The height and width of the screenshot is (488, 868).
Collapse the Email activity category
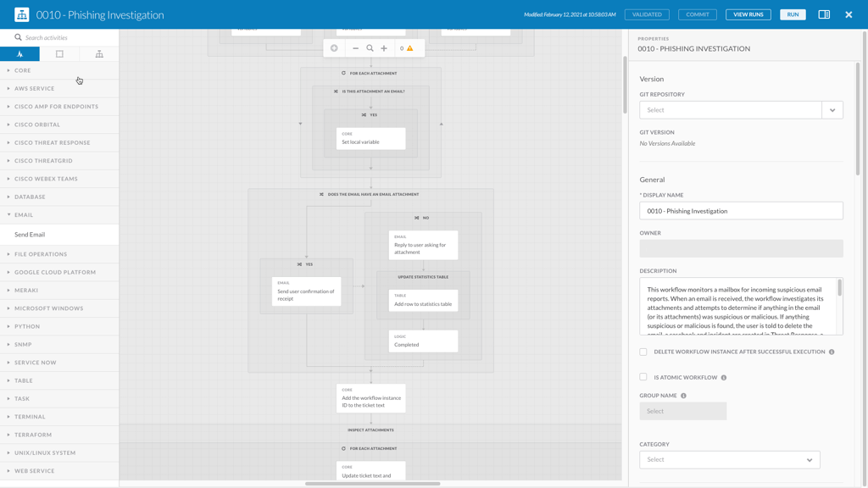coord(24,215)
